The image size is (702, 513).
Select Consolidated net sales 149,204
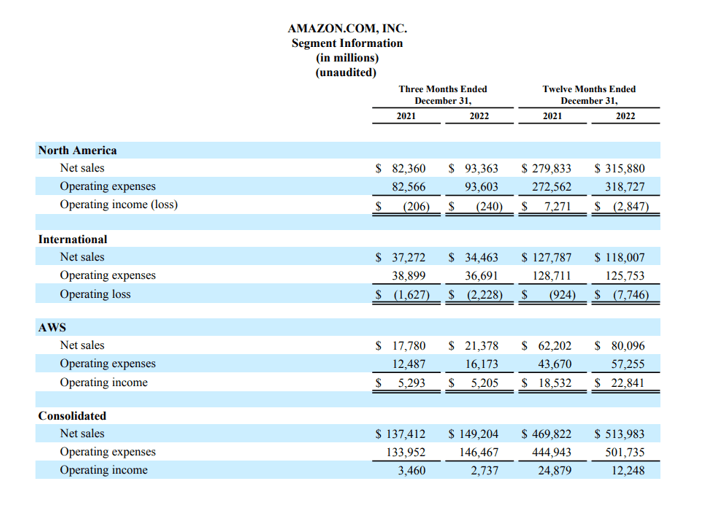click(x=479, y=434)
